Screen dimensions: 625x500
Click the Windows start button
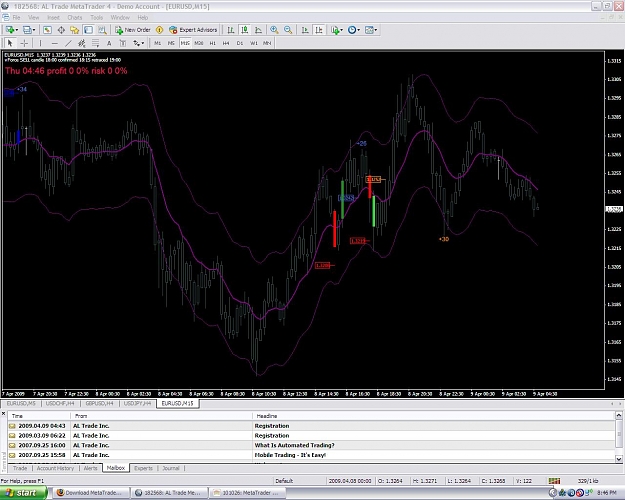[x=23, y=493]
